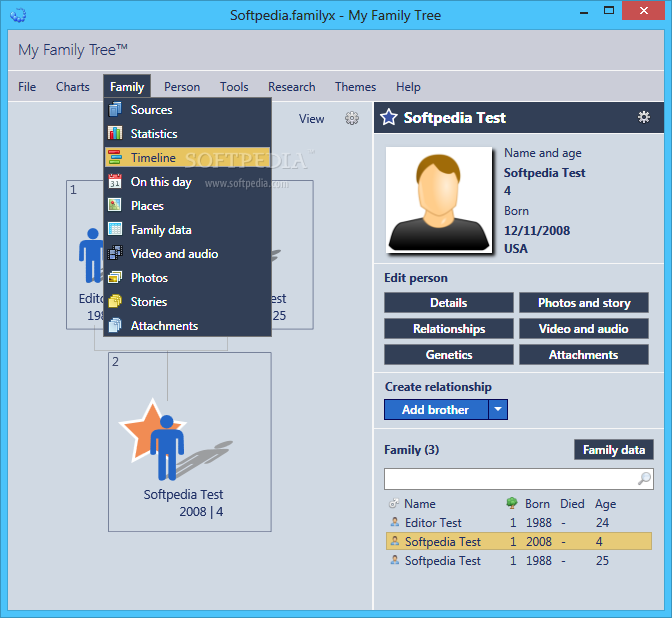Select Attachments menu entry

[x=188, y=326]
